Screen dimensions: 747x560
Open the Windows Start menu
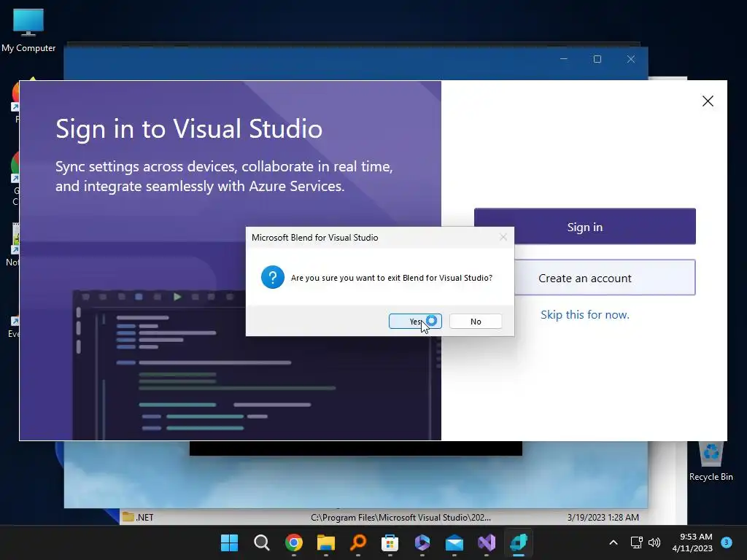coord(229,542)
